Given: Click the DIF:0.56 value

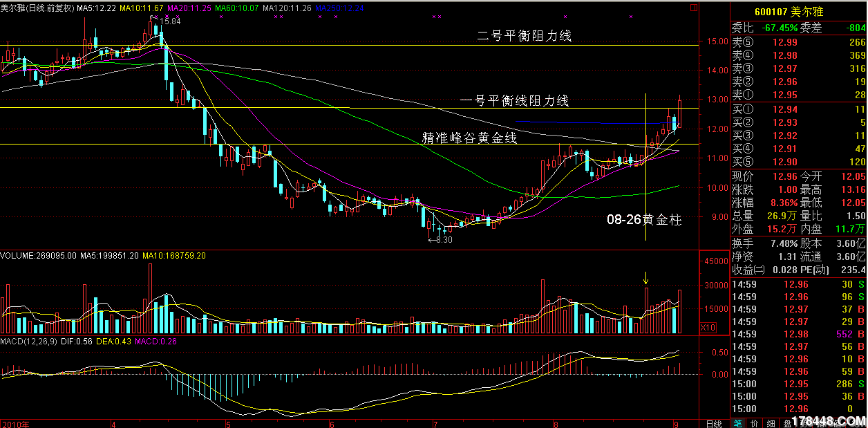Looking at the screenshot, I should pos(76,342).
